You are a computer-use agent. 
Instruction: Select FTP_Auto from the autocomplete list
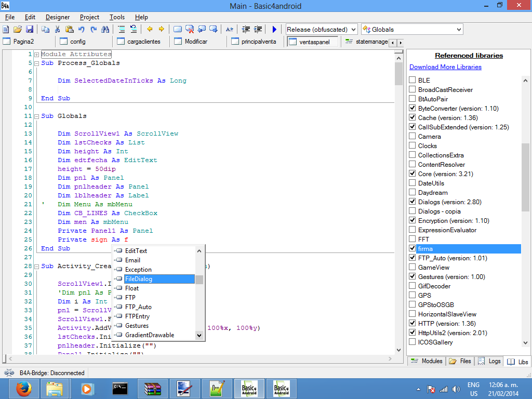(x=138, y=307)
